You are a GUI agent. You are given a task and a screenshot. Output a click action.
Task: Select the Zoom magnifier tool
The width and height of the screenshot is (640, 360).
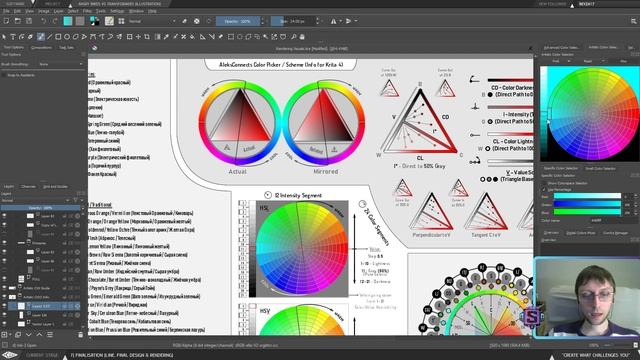point(293,37)
